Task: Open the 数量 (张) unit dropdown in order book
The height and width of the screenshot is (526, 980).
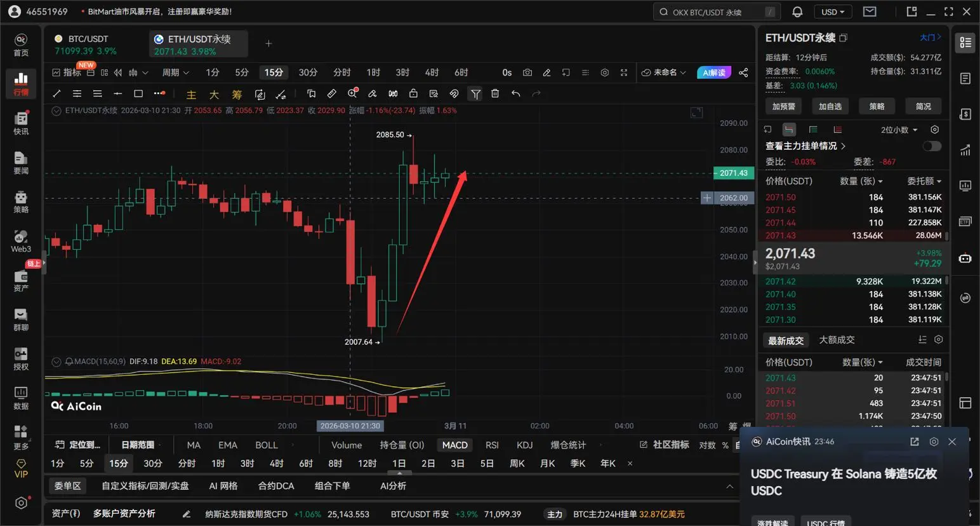Action: [861, 181]
